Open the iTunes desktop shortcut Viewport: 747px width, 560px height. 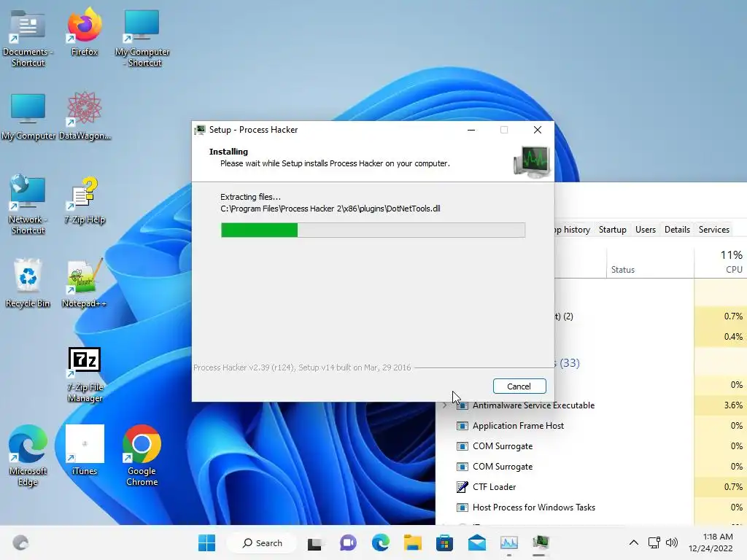85,451
